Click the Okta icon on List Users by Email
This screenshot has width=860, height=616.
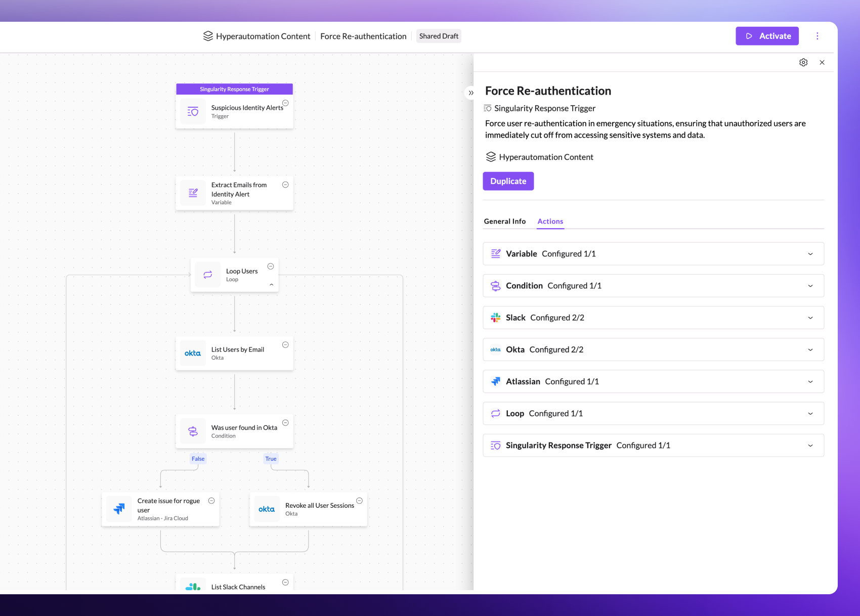tap(193, 353)
